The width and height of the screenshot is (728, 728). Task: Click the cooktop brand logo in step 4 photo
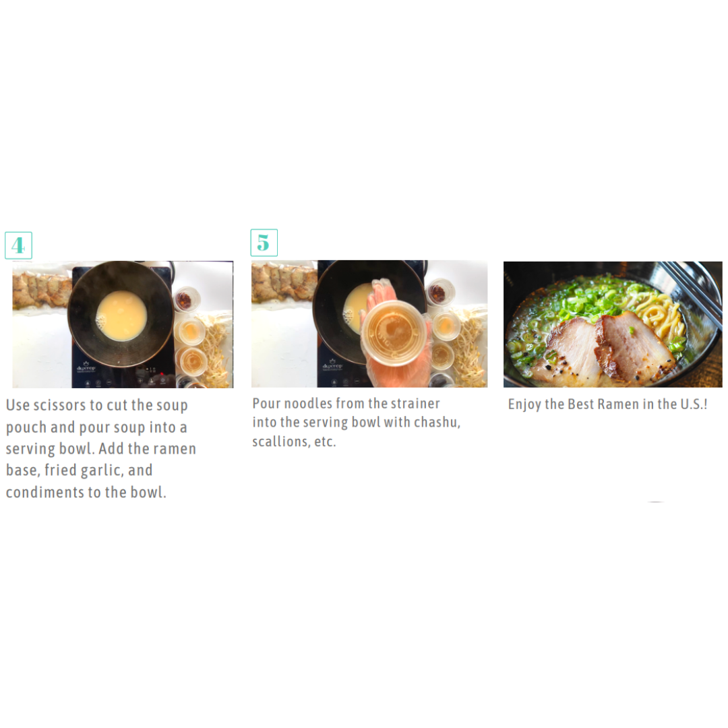click(86, 367)
